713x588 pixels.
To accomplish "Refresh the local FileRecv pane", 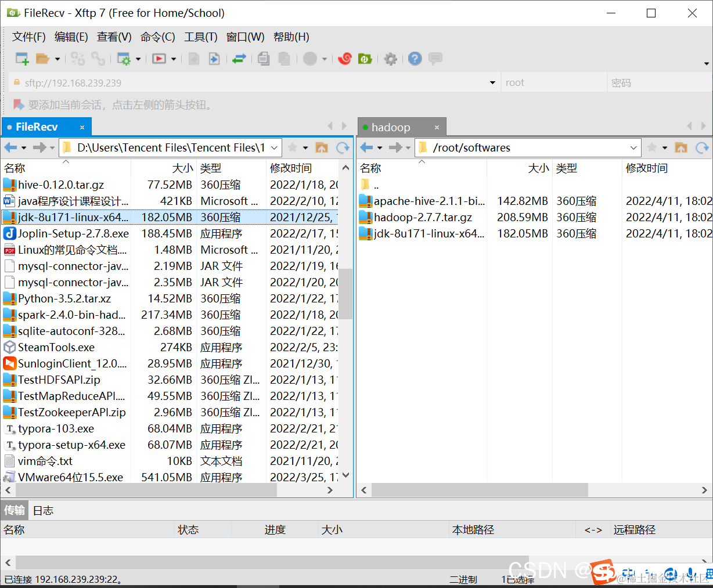I will [343, 147].
